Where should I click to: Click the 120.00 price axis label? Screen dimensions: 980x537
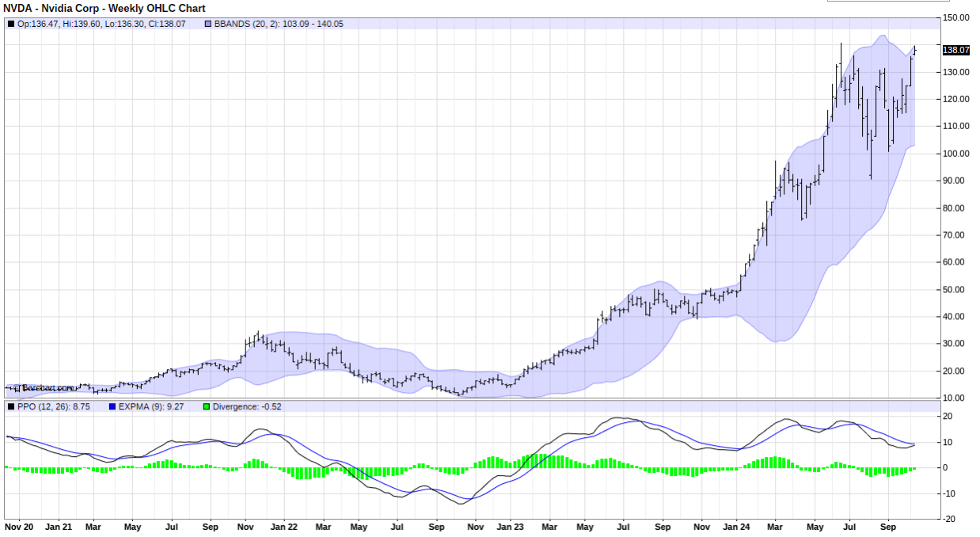(956, 99)
